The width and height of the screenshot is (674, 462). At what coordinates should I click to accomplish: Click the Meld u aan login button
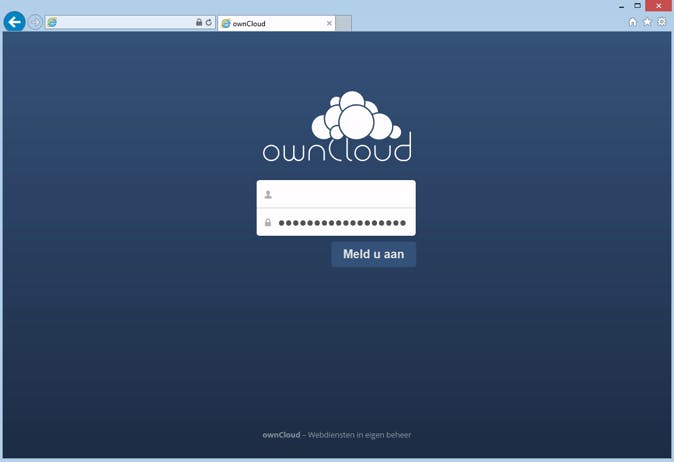click(374, 254)
